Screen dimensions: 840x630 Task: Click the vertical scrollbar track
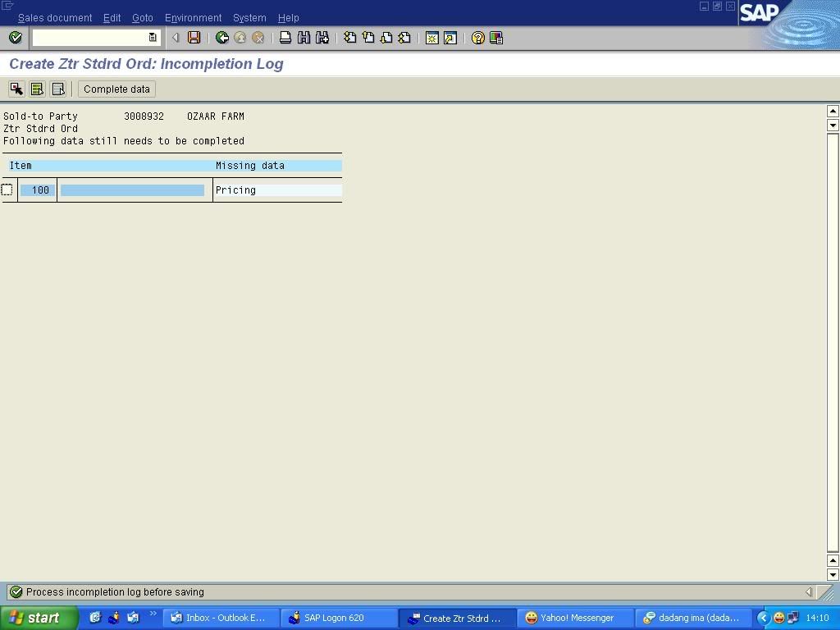tap(833, 328)
